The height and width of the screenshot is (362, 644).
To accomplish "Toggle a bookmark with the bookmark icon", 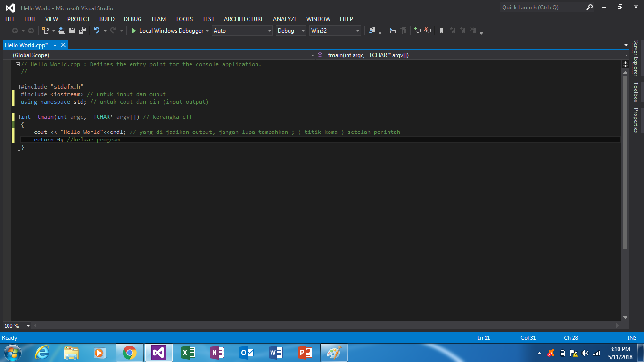I will [442, 31].
